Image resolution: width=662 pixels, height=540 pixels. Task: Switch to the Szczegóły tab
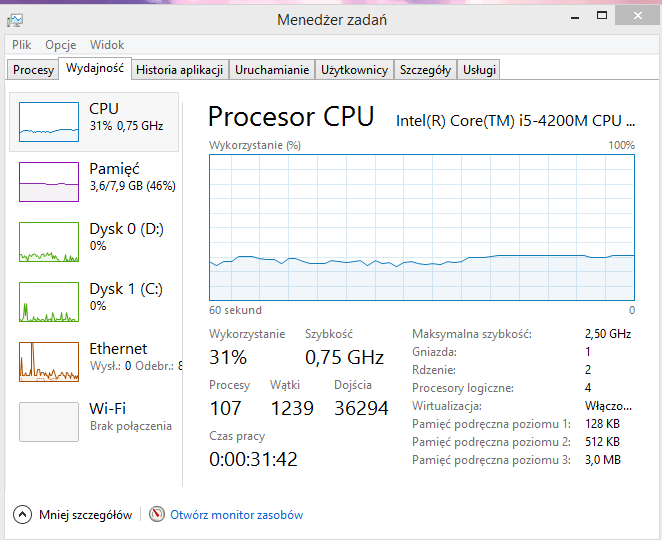click(x=425, y=70)
